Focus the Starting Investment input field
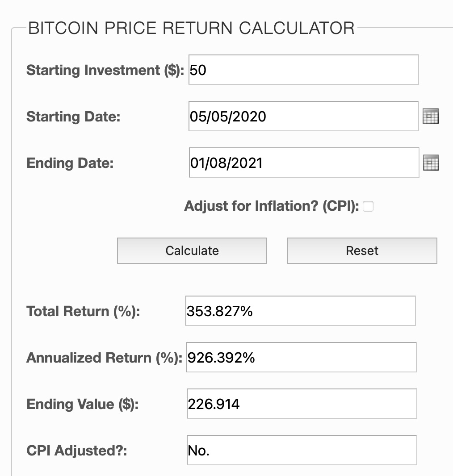The height and width of the screenshot is (476, 453). point(303,70)
